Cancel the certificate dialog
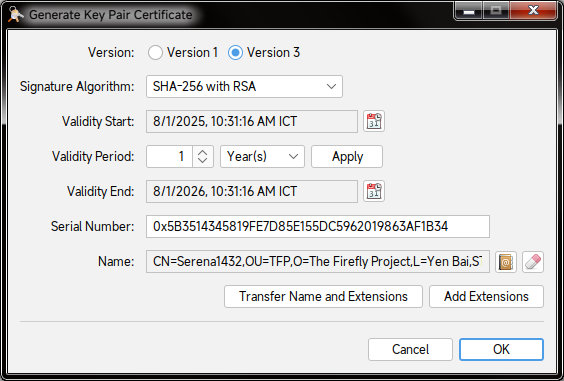564x381 pixels. point(410,349)
